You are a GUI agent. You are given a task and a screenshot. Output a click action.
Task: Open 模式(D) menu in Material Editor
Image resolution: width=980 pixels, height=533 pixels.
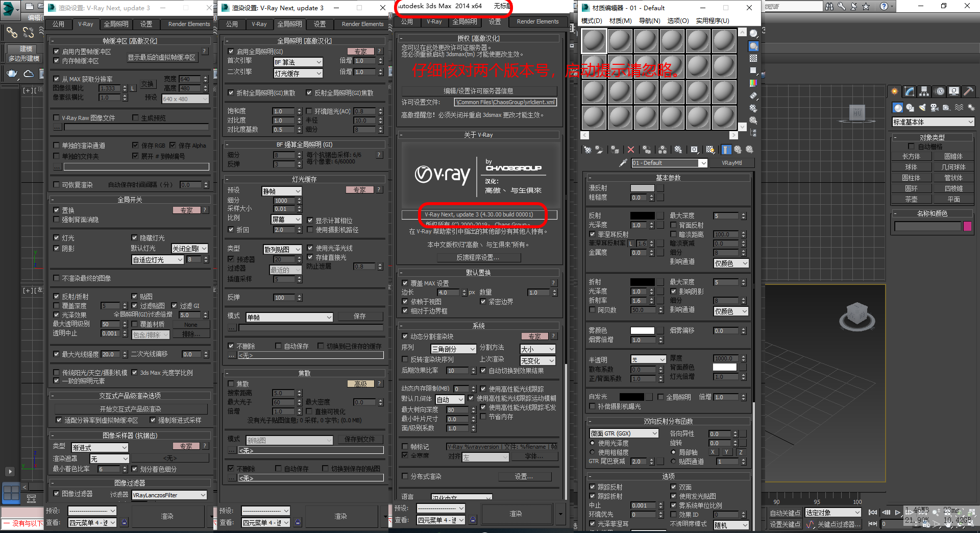pos(592,20)
